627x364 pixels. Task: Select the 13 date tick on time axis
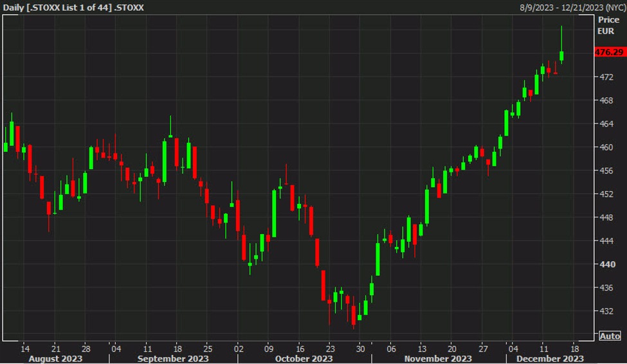[x=422, y=348]
